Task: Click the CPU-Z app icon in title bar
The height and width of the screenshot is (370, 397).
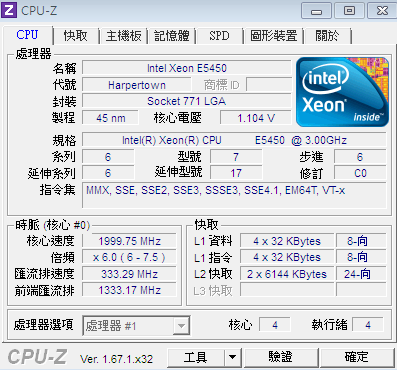Action: [x=9, y=10]
